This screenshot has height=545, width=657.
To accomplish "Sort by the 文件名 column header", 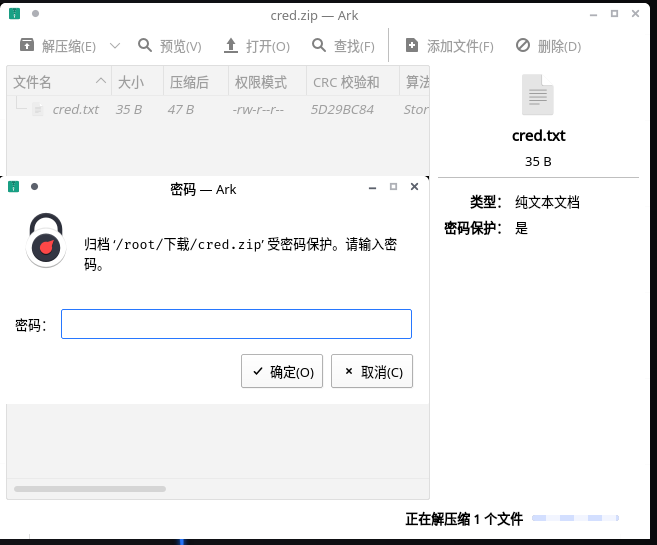I will pyautogui.click(x=59, y=82).
